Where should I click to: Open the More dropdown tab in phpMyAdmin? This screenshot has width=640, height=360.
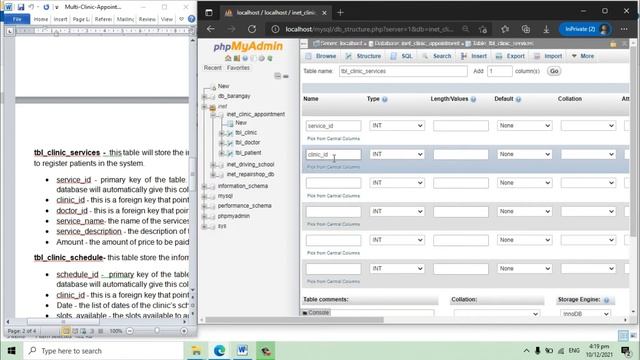coord(583,56)
